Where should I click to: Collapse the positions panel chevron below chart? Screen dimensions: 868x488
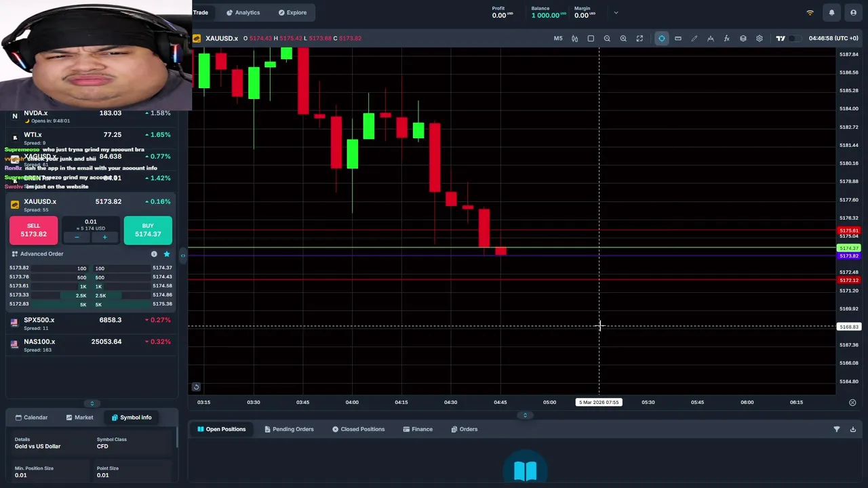(525, 415)
